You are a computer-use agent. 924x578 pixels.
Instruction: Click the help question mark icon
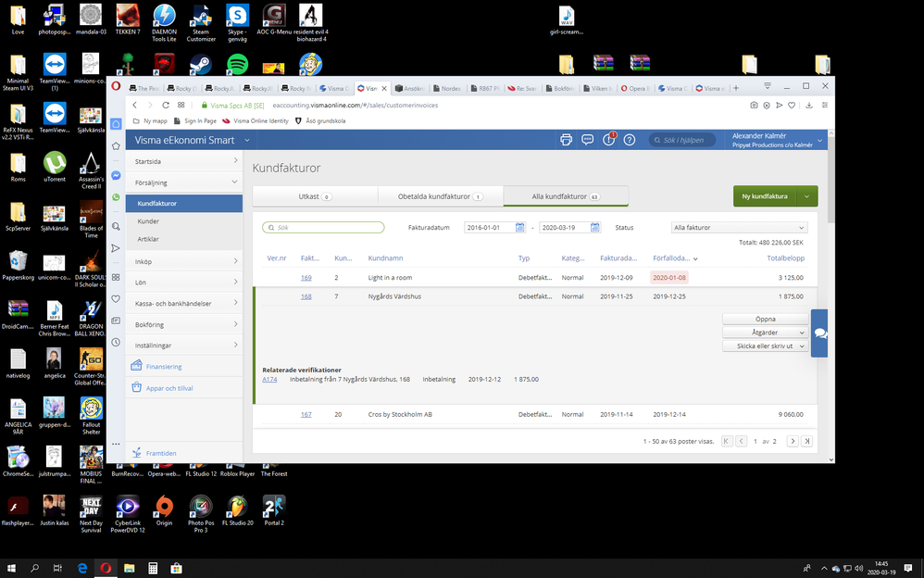(630, 140)
